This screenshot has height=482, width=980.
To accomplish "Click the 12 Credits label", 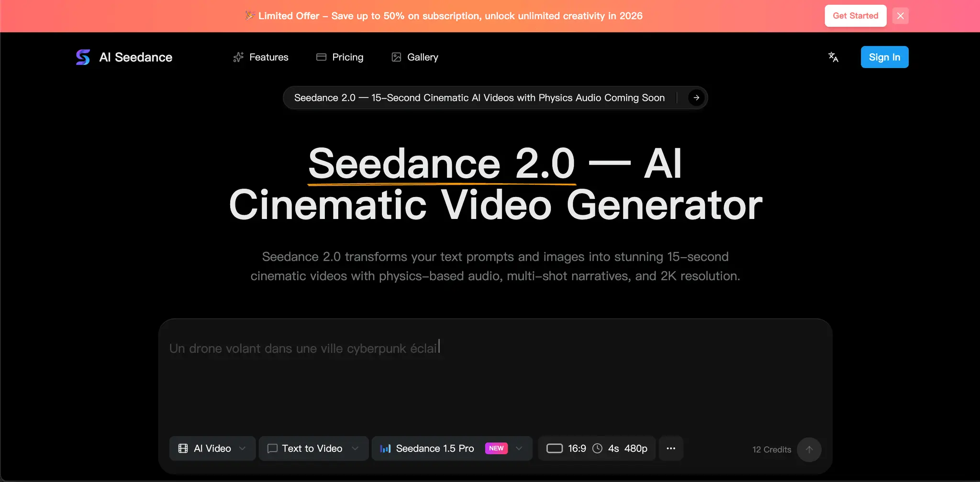I will tap(772, 449).
